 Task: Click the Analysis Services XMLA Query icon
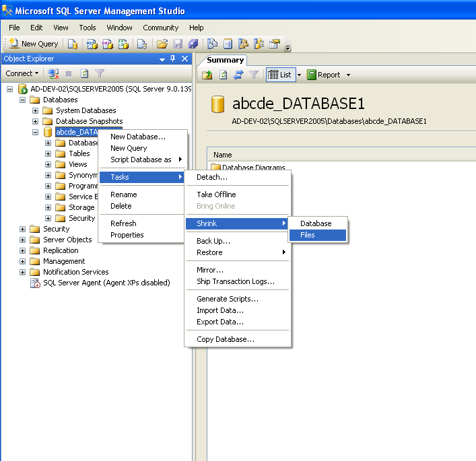tap(123, 44)
